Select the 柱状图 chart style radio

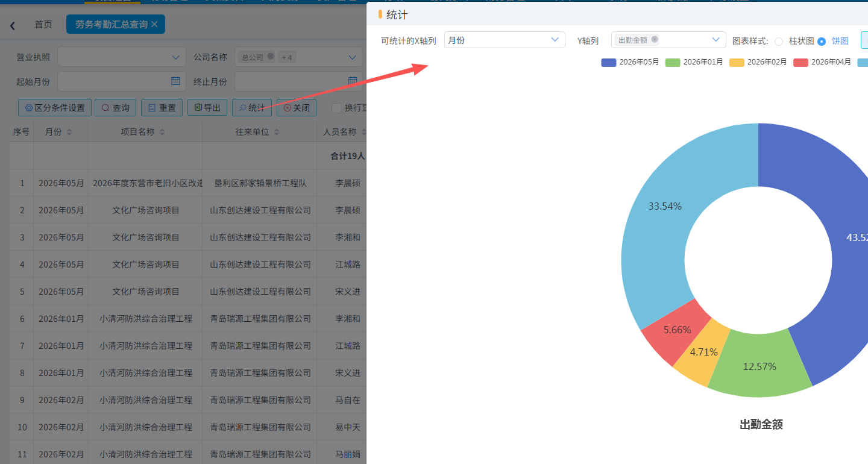point(779,41)
